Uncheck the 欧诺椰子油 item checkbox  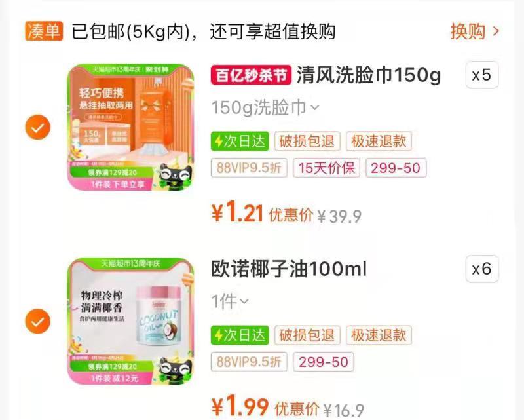point(38,321)
